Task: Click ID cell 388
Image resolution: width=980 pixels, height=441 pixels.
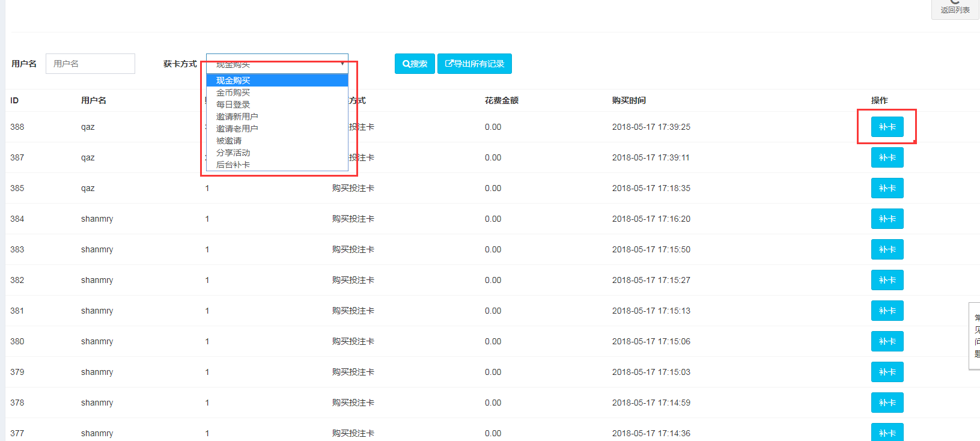Action: pyautogui.click(x=17, y=127)
